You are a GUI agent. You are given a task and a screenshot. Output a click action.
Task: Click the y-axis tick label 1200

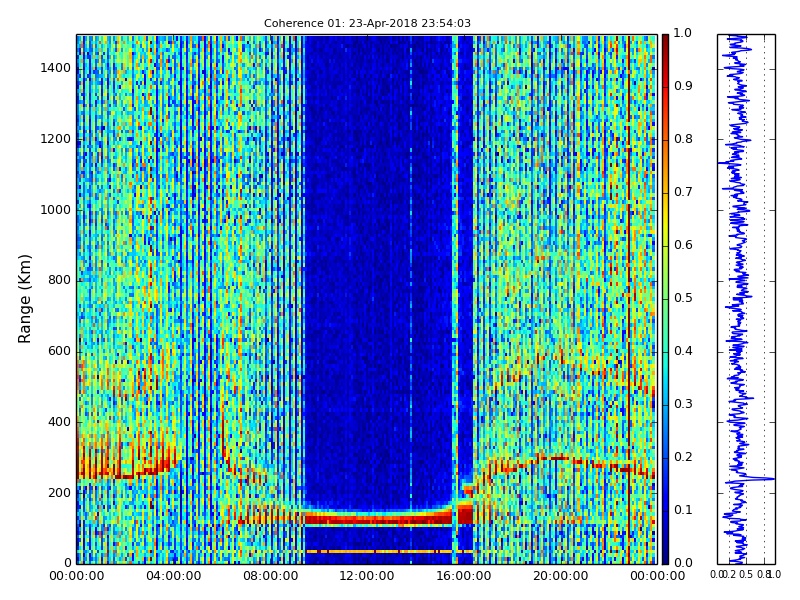tap(56, 139)
